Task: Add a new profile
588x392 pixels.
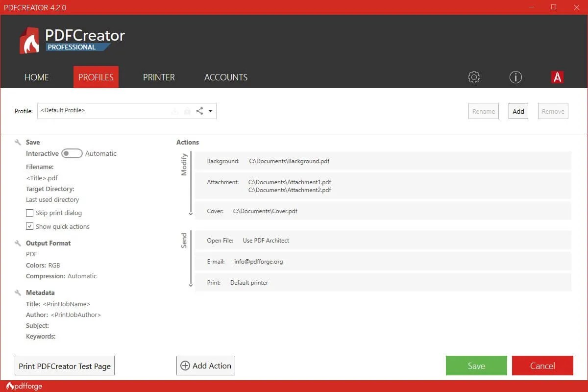Action: [518, 111]
